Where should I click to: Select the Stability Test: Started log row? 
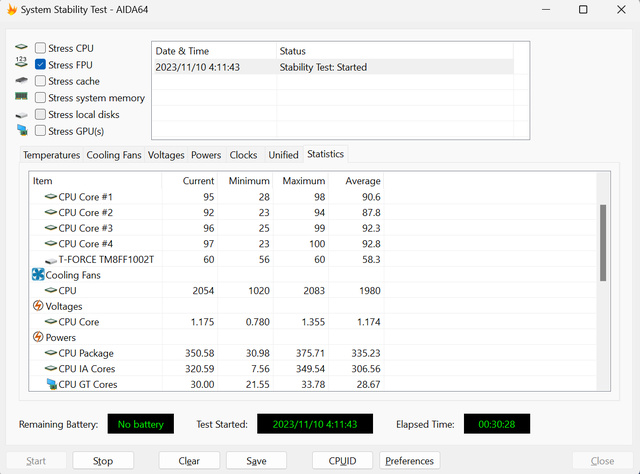point(333,67)
